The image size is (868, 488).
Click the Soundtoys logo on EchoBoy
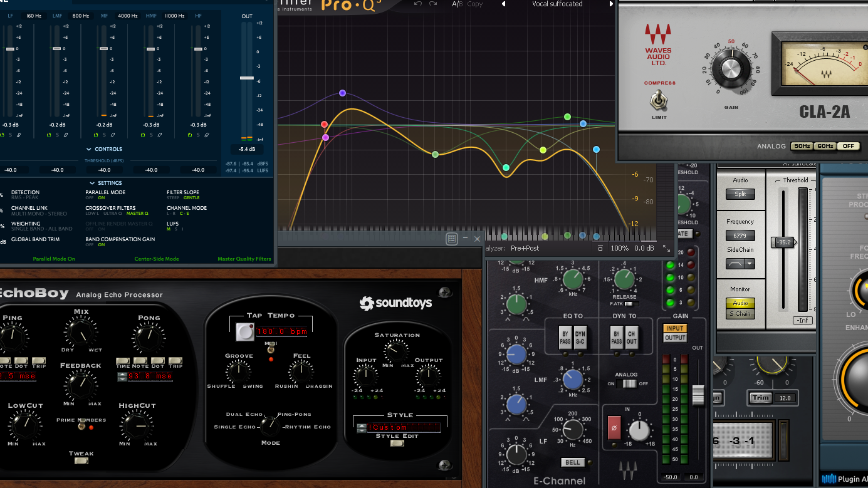pos(395,303)
